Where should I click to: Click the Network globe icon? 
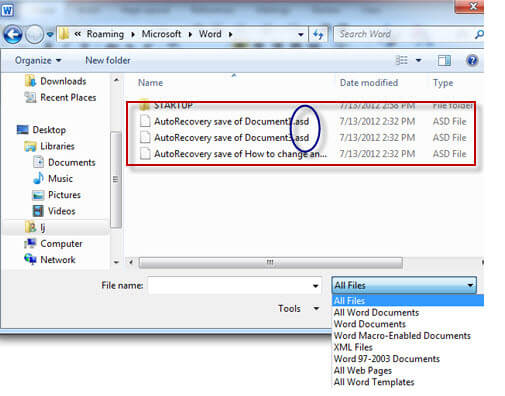point(30,259)
